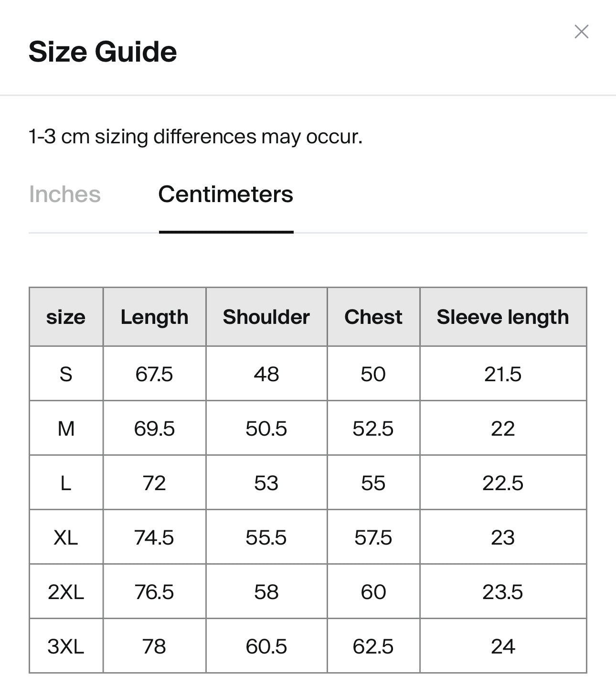Click the Chest column header
This screenshot has width=616, height=697.
tap(373, 317)
